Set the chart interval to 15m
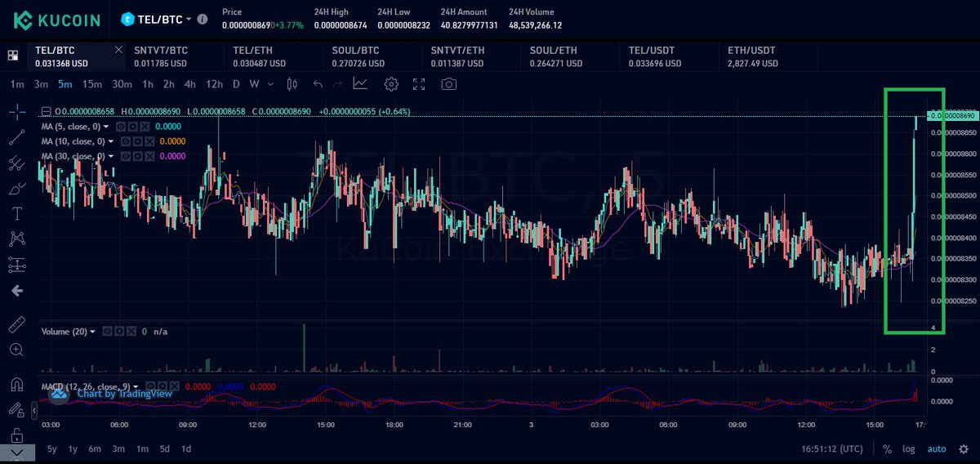980x464 pixels. (x=91, y=83)
